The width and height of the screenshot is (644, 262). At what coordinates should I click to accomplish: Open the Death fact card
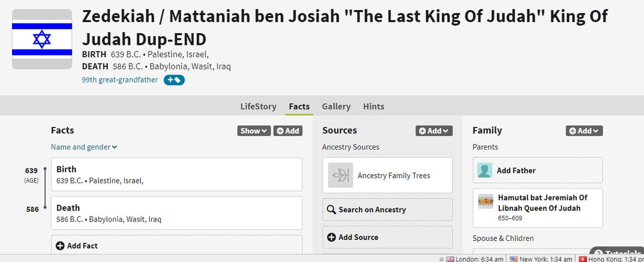[x=176, y=213]
